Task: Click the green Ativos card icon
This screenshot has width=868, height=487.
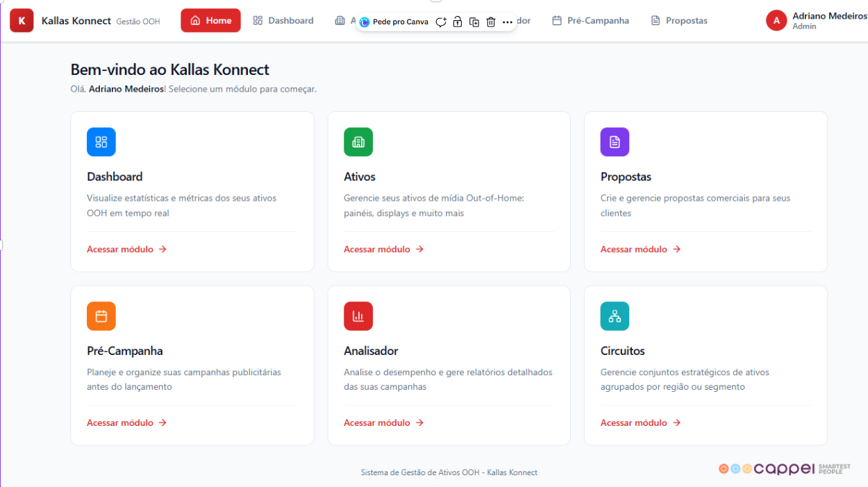Action: (358, 142)
